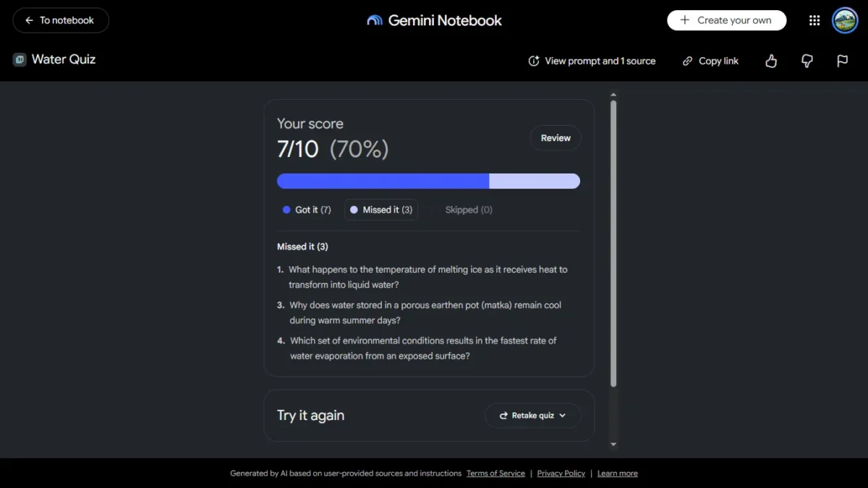Give a thumbs down rating
This screenshot has height=488, width=868.
click(807, 61)
